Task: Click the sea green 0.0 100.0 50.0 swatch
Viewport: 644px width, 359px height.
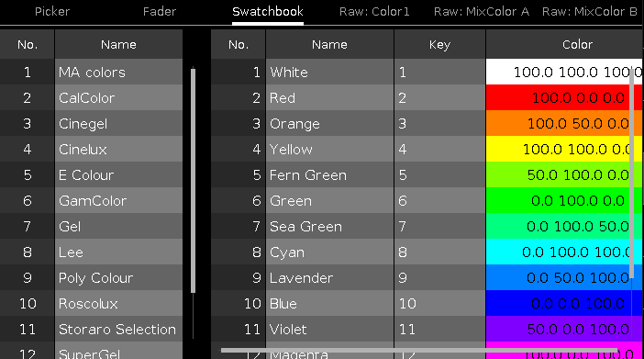Action: (564, 226)
